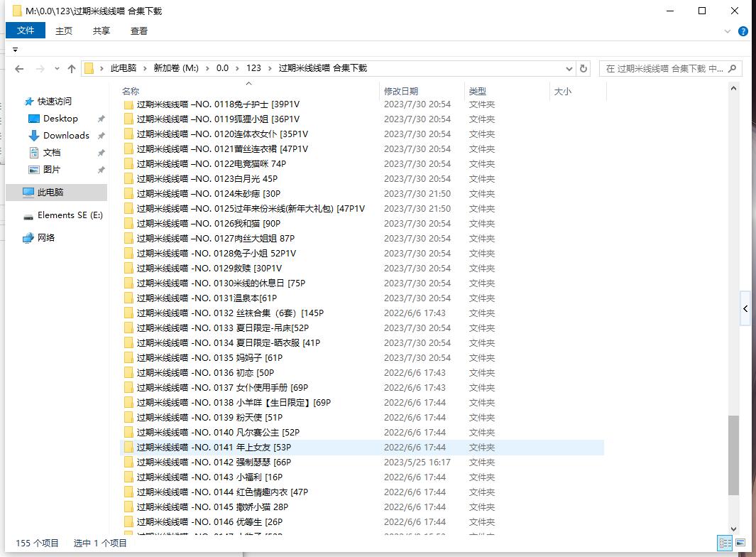Select 网络 in navigation pane
756x557 pixels.
coord(46,237)
